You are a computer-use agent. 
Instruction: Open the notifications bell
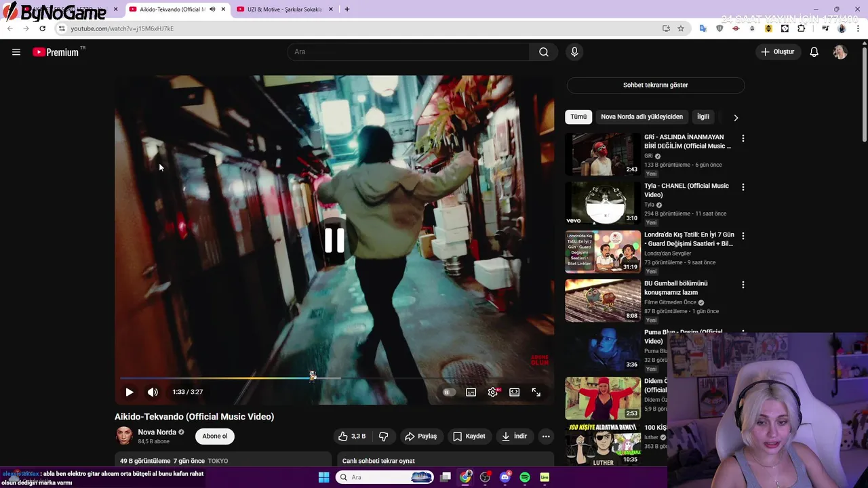coord(814,52)
